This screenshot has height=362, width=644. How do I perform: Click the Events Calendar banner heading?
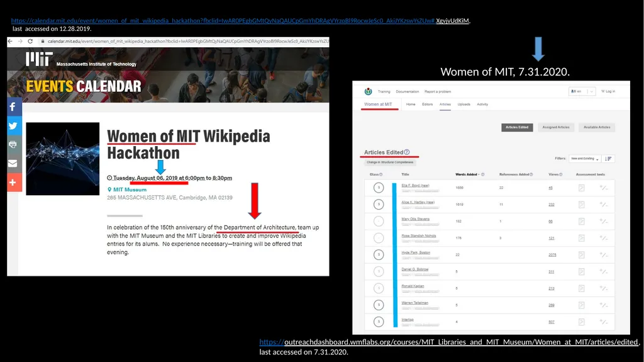84,86
